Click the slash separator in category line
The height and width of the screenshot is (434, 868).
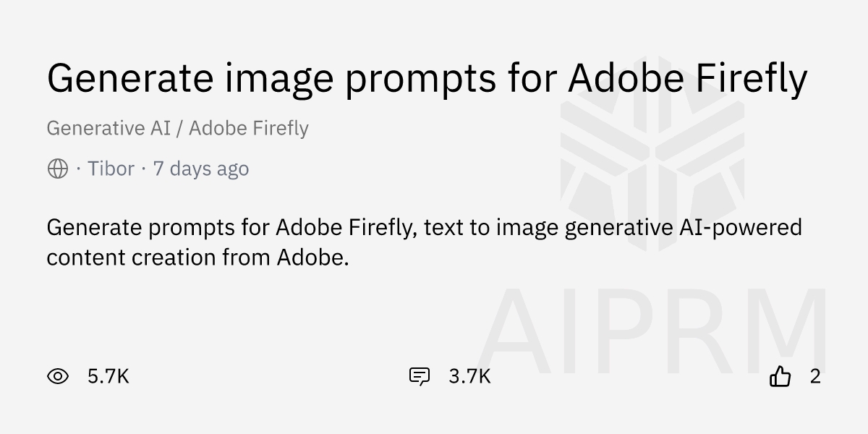click(180, 129)
